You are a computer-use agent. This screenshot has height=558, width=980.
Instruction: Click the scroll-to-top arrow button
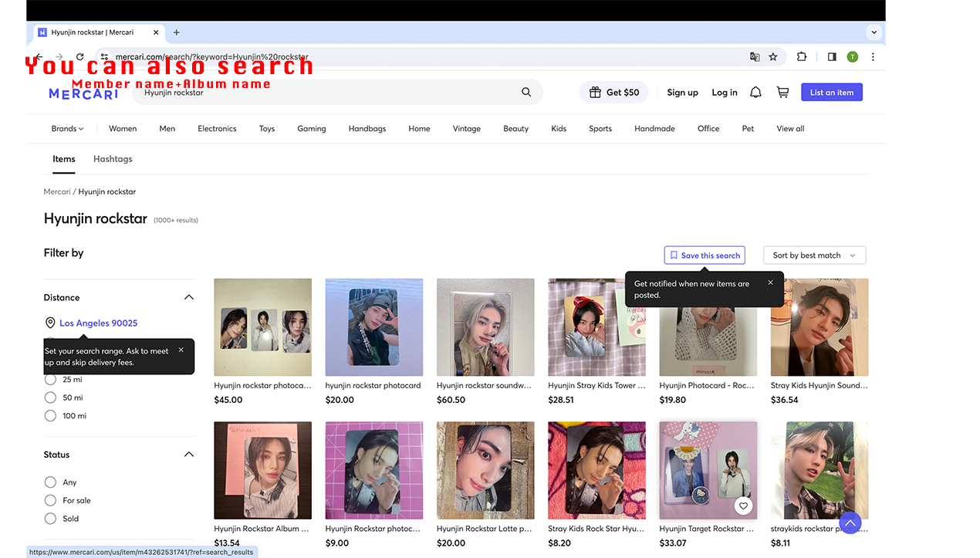click(x=850, y=522)
